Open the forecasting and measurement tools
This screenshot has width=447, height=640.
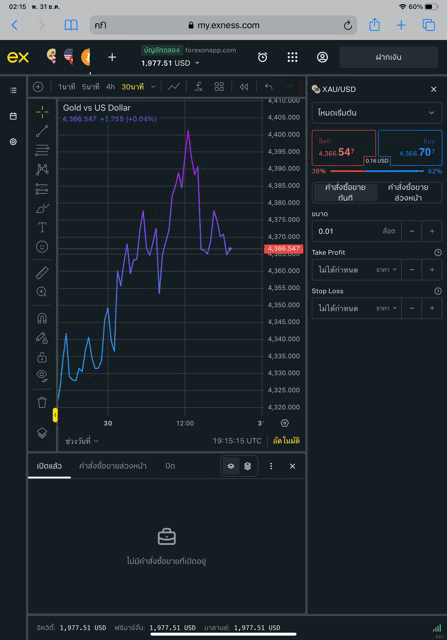(x=42, y=189)
